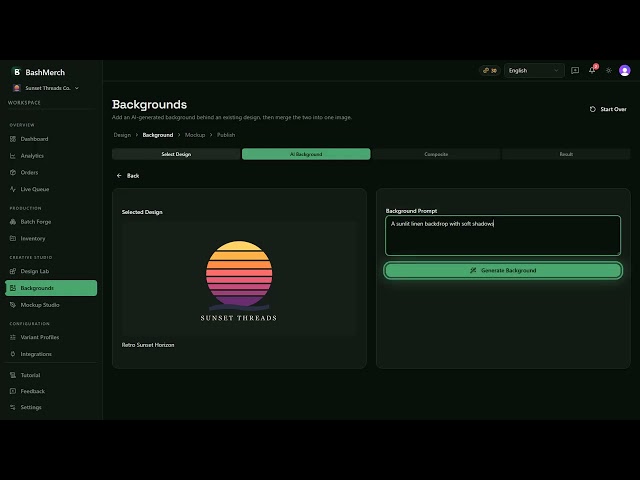Click the chat message icon in header
The width and height of the screenshot is (640, 480).
575,71
